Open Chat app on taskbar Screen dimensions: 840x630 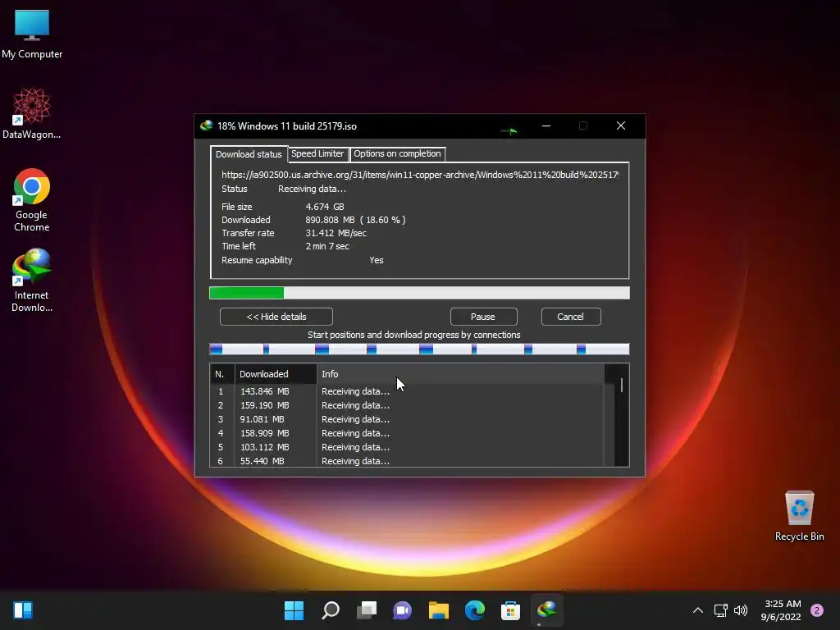point(402,610)
